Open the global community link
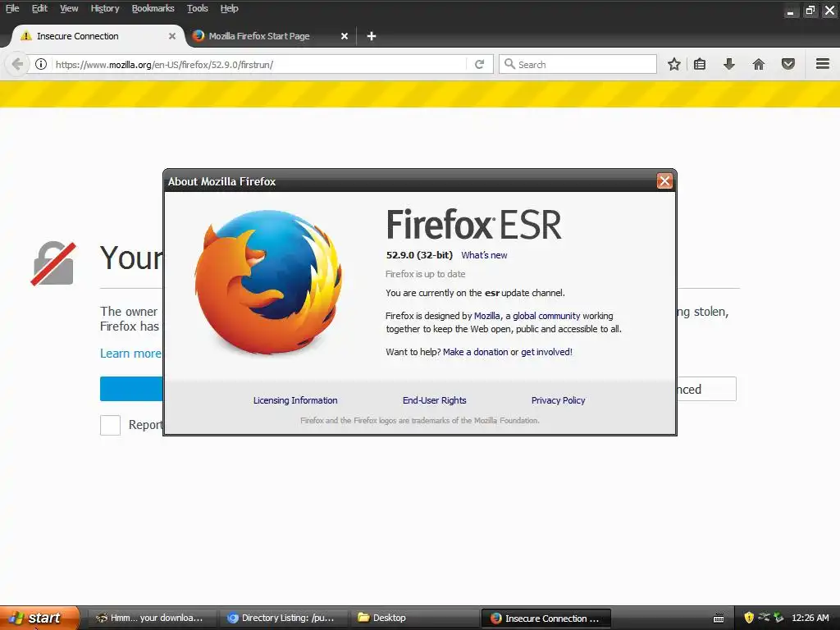The height and width of the screenshot is (630, 840). (x=546, y=316)
